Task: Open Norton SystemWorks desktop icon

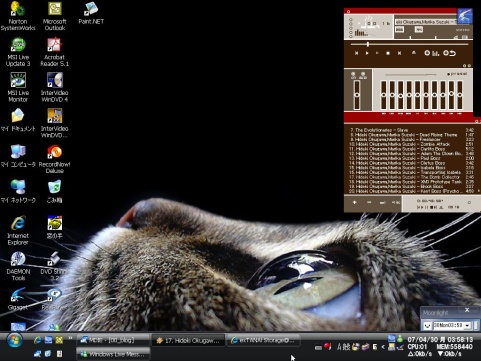Action: click(x=18, y=16)
